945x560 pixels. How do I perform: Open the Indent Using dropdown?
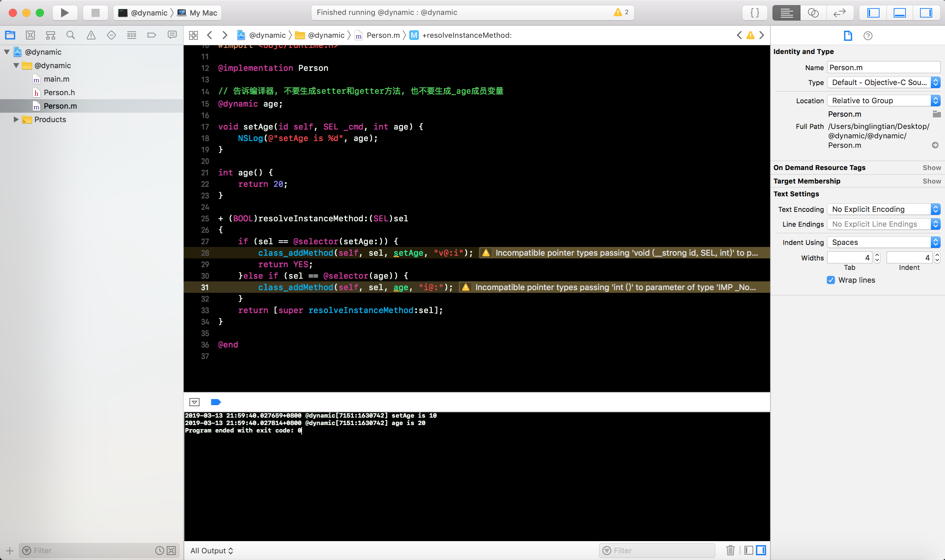pos(883,242)
